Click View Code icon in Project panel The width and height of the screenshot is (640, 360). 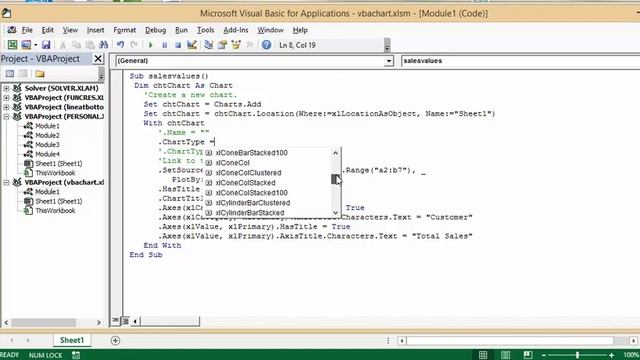tap(10, 74)
